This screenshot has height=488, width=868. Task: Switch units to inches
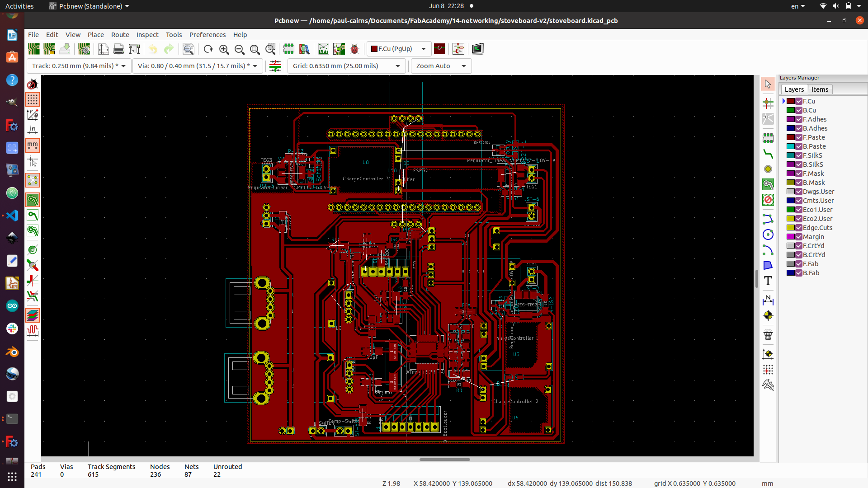coord(33,130)
